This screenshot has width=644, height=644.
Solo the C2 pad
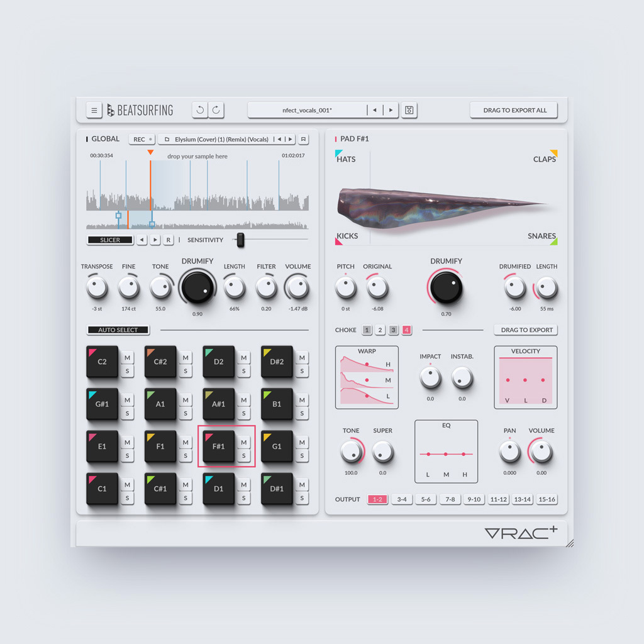tap(127, 371)
